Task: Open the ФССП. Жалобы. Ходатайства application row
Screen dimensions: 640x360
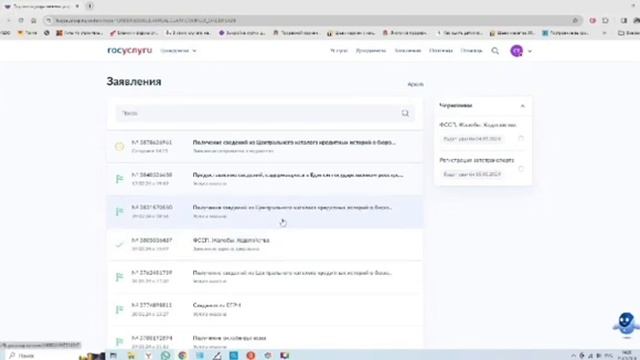Action: coord(265,244)
